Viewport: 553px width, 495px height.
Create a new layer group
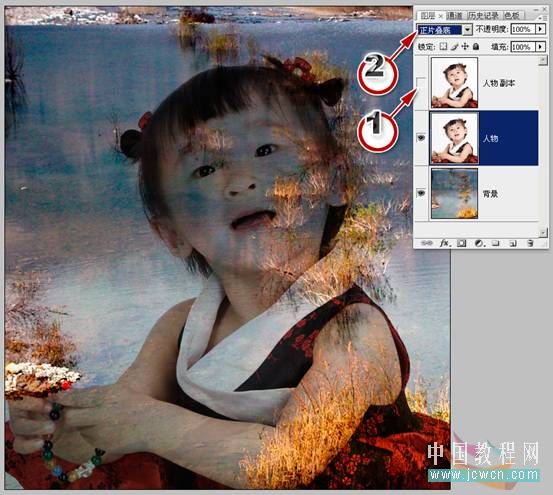pos(496,243)
